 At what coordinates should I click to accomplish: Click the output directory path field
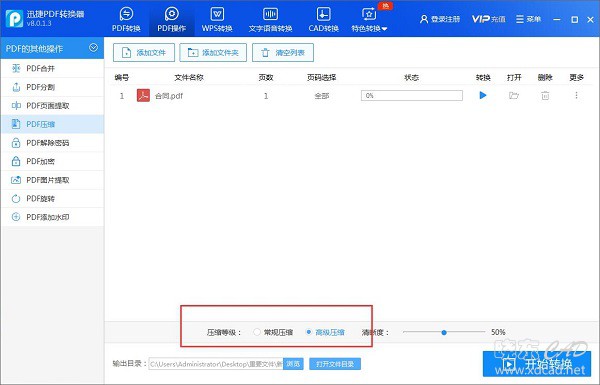[x=216, y=364]
